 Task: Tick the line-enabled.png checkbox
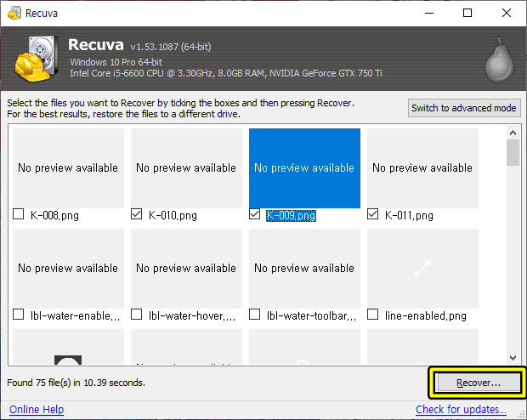[372, 315]
